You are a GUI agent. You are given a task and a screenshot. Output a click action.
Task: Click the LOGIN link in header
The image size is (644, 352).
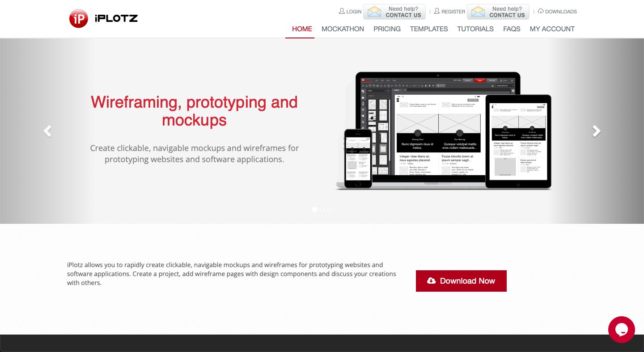point(350,11)
